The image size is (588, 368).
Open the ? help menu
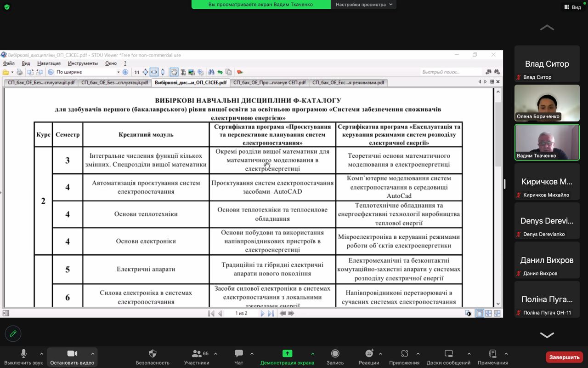(x=125, y=63)
